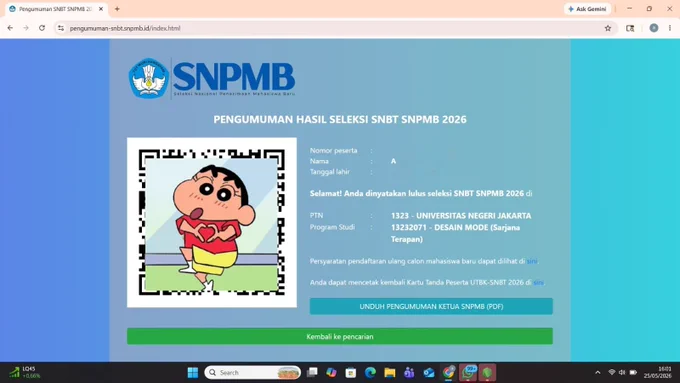Open Microsoft Edge from the taskbar
Image resolution: width=680 pixels, height=383 pixels.
(x=370, y=373)
